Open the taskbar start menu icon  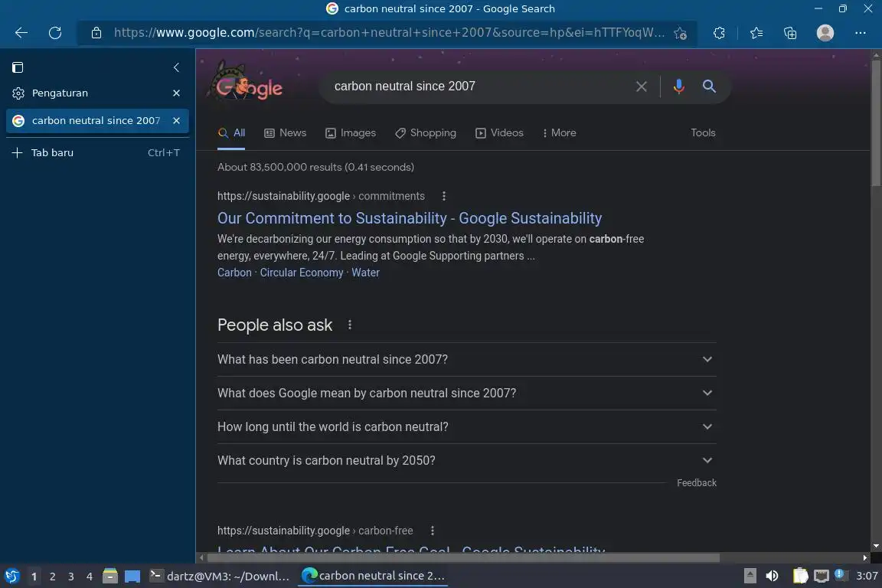[x=11, y=576]
